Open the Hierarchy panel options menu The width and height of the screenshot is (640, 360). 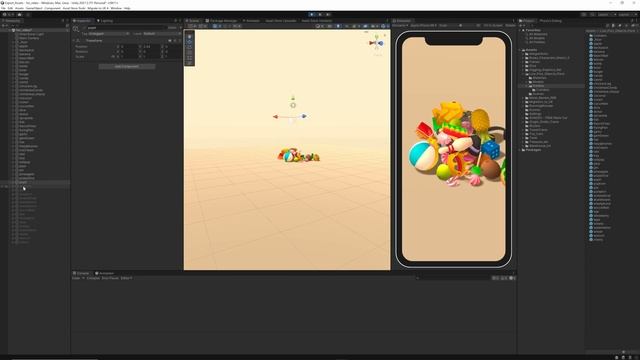(67, 20)
